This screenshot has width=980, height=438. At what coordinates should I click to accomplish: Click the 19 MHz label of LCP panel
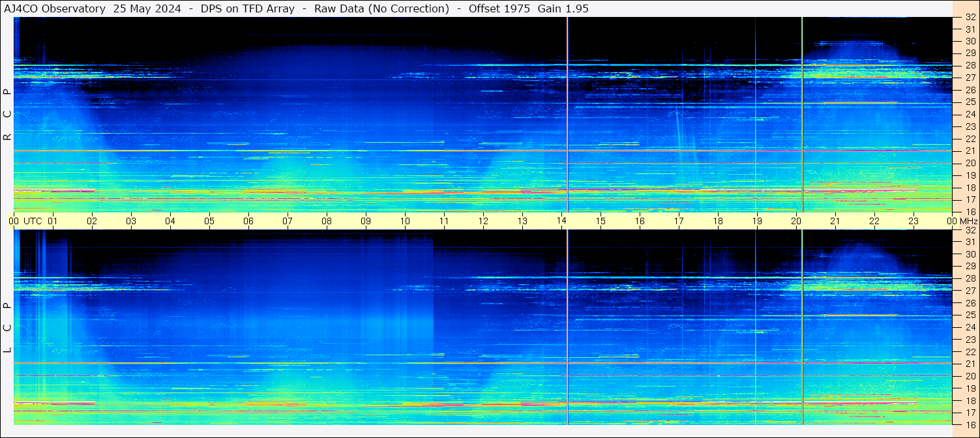tap(970, 388)
